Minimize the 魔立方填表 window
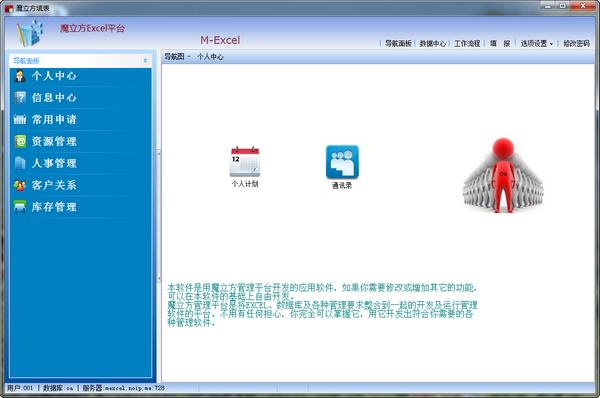This screenshot has height=398, width=600. [548, 6]
